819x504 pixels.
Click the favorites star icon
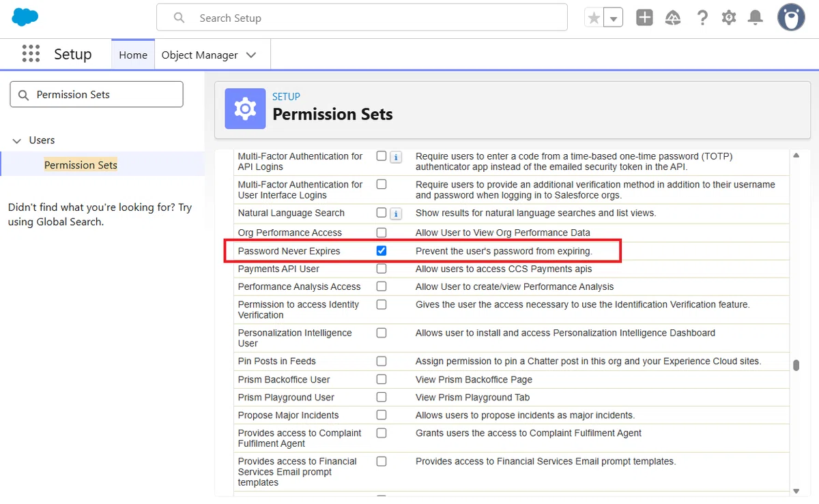(594, 18)
